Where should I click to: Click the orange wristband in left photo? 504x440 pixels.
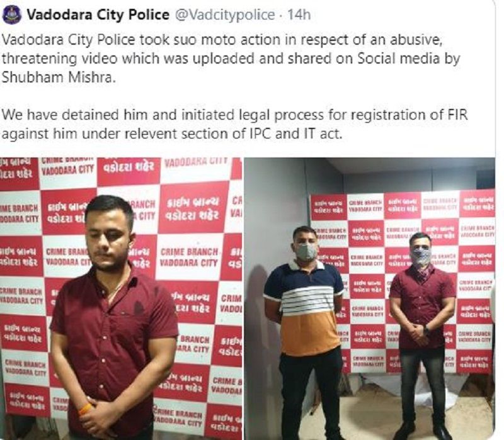(86, 409)
